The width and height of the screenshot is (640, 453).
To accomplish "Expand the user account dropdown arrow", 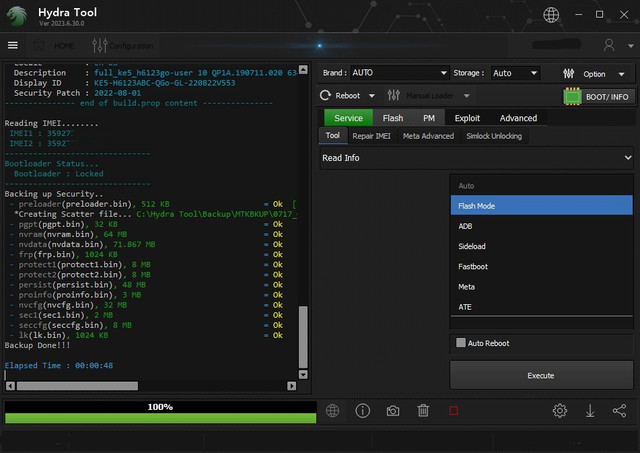I will (630, 46).
